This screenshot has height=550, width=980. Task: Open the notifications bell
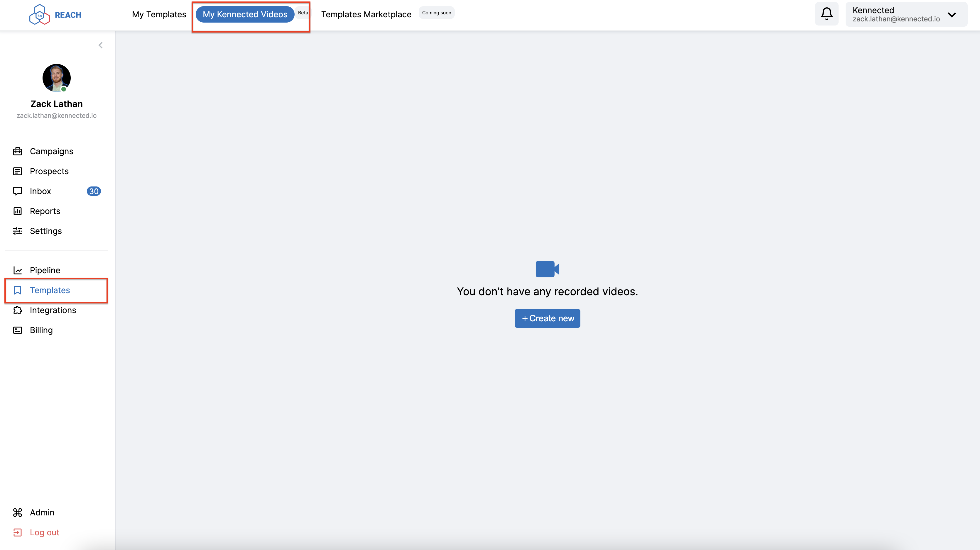(826, 14)
